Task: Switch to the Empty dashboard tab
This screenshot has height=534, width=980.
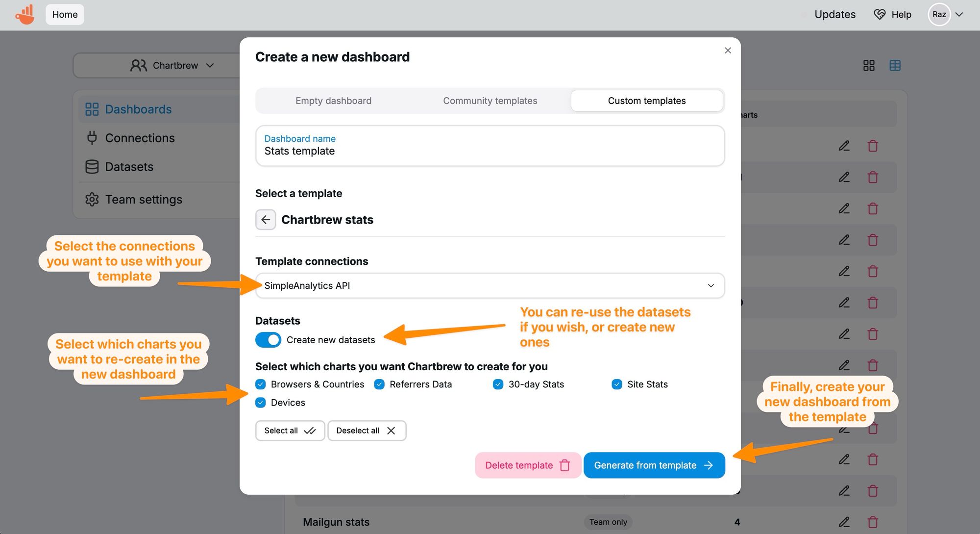Action: click(333, 101)
